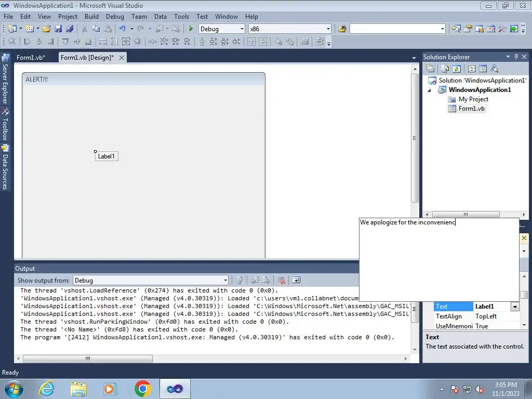The image size is (532, 399).
Task: Switch to the Form1.vb* code tab
Action: [31, 57]
